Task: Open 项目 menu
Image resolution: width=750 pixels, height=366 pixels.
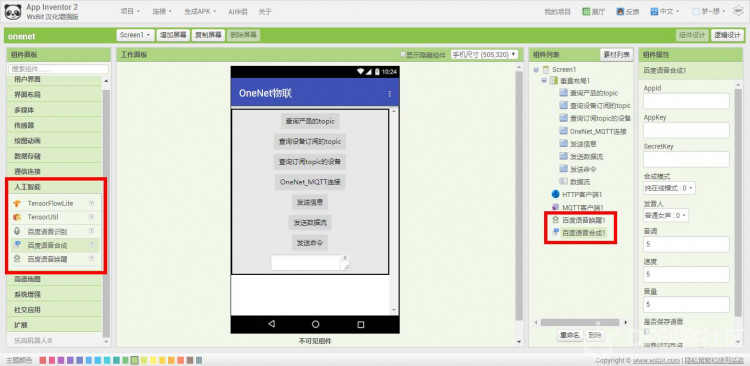Action: tap(130, 11)
